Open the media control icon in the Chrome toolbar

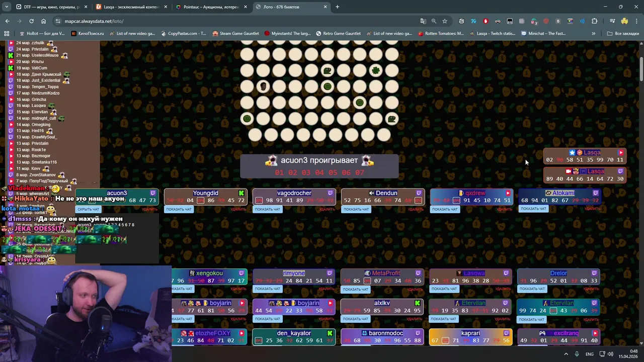612,21
